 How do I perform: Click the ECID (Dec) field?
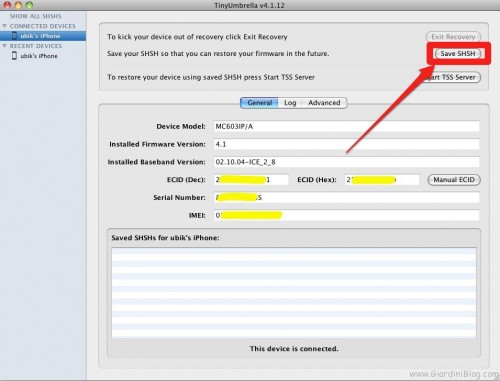coord(251,180)
